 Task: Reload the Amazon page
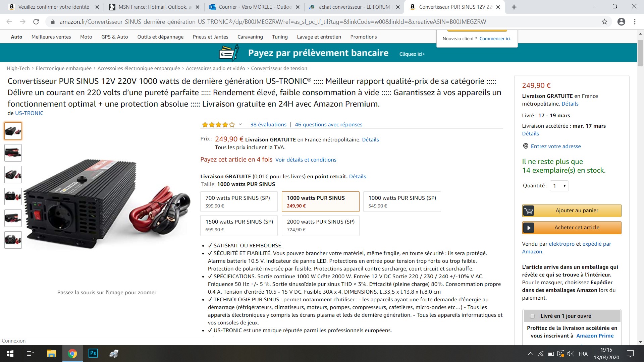coord(36,22)
